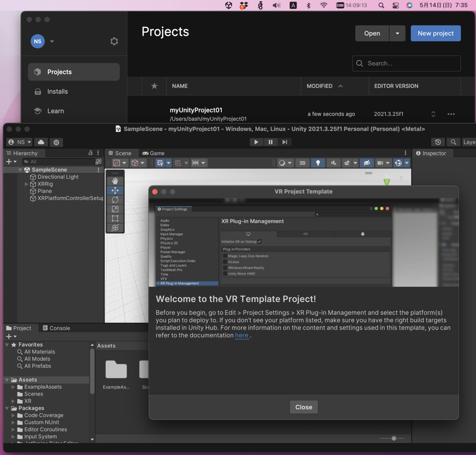Open macOS Control Center icon

tap(395, 5)
